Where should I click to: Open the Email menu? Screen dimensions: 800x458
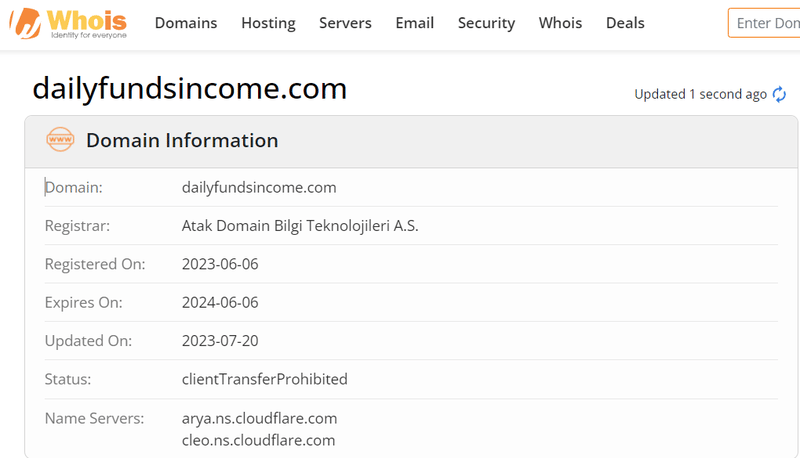415,23
